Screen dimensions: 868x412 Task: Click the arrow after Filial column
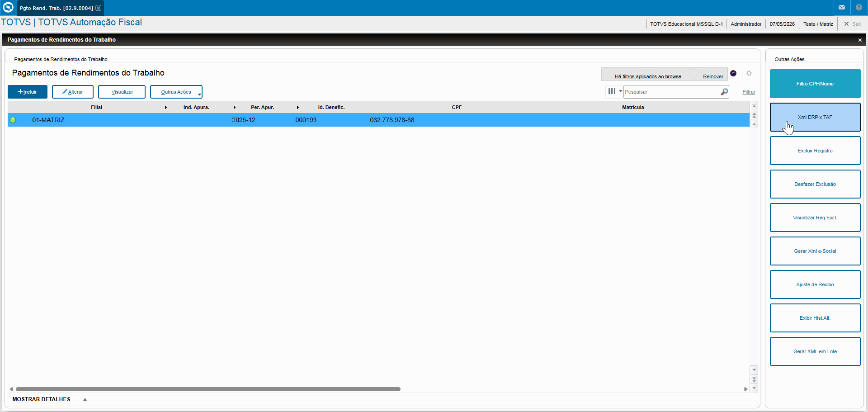(166, 108)
